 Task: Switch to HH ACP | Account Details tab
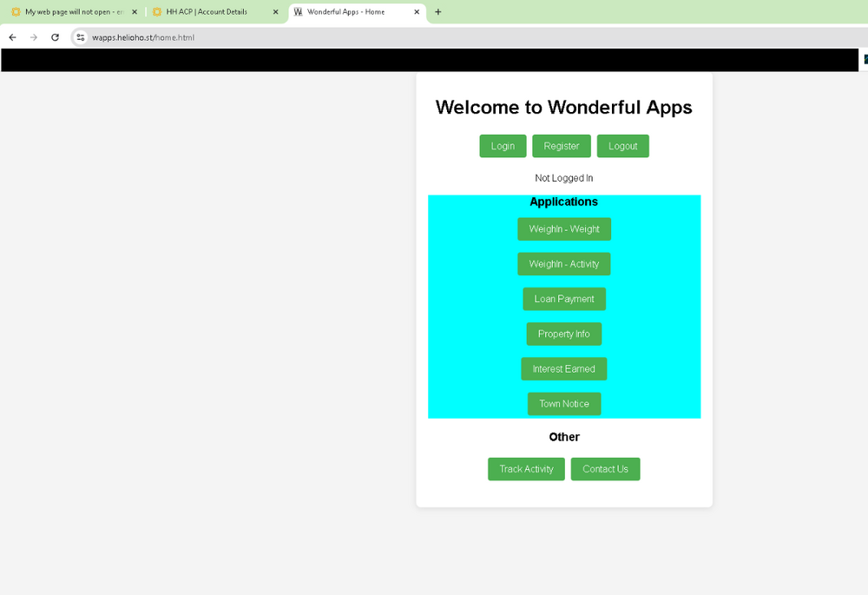click(x=207, y=12)
